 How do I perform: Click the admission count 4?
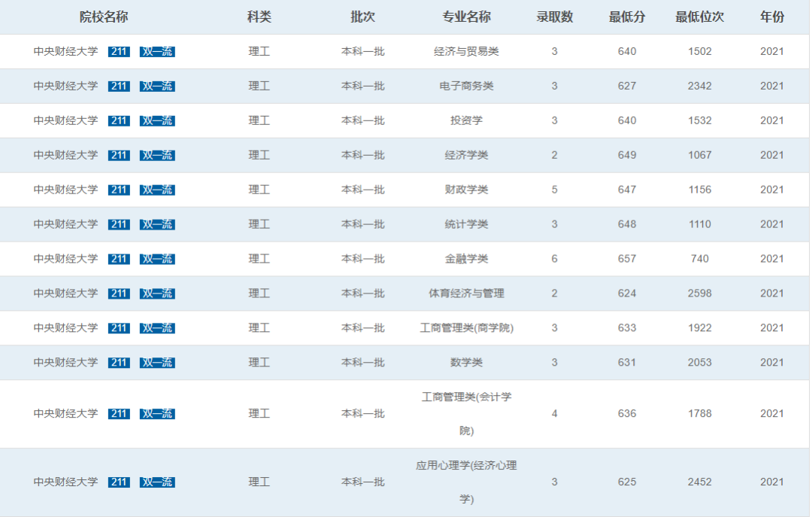click(x=555, y=413)
